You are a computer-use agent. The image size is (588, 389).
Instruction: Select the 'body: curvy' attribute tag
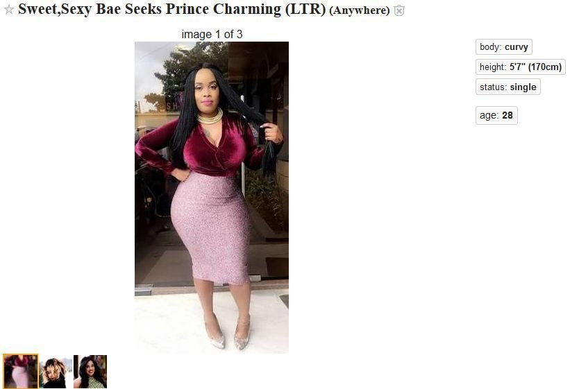[503, 46]
